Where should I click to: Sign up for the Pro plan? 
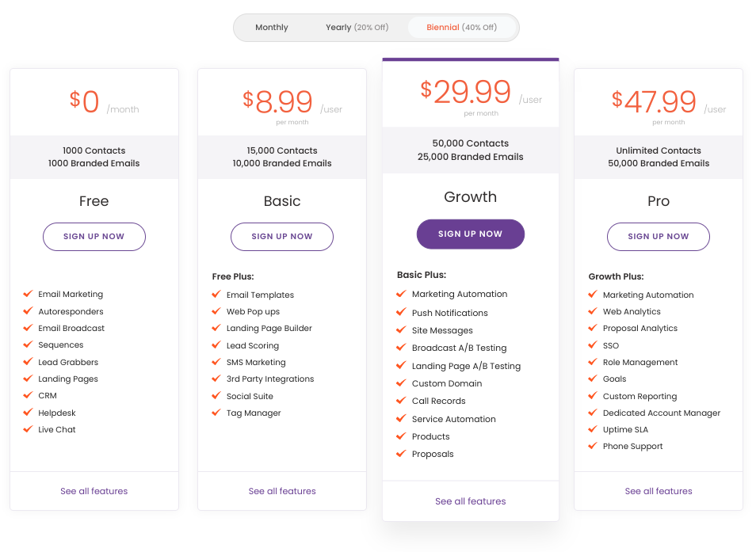659,237
